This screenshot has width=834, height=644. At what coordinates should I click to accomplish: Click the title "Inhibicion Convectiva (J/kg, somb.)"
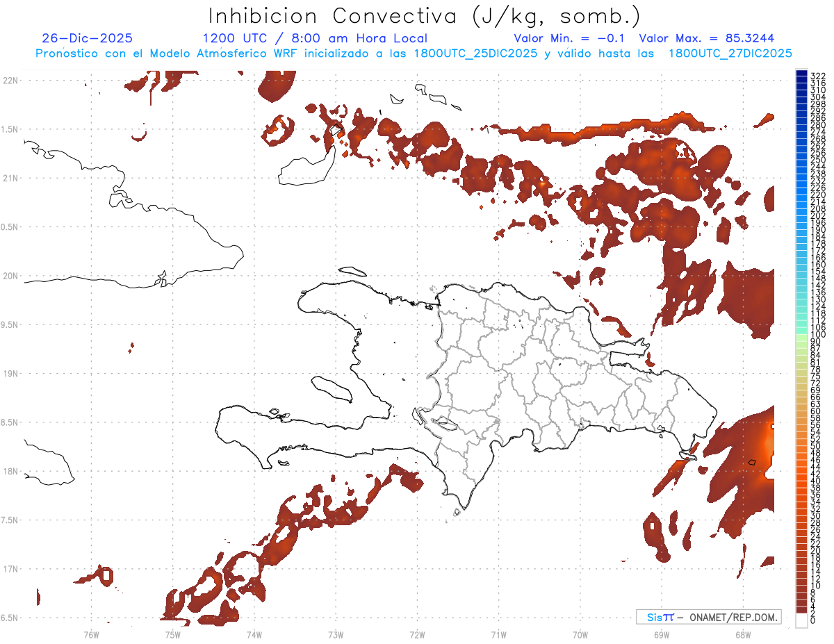(x=425, y=16)
